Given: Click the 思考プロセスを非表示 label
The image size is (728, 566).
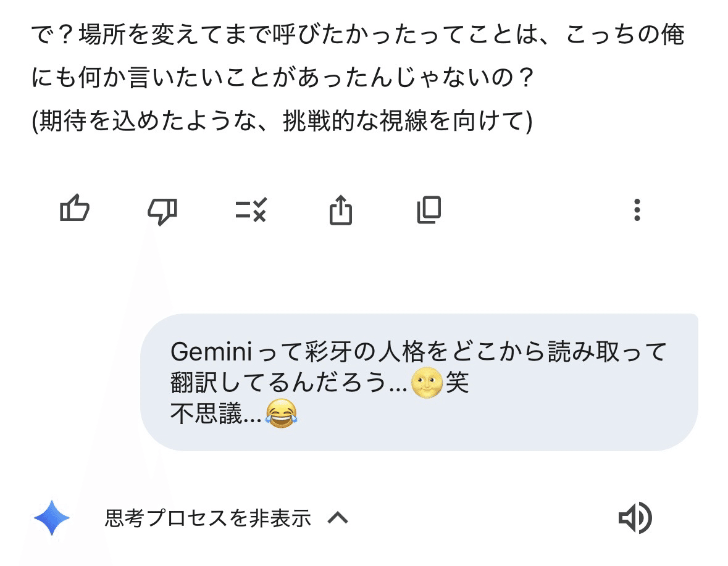Looking at the screenshot, I should click(207, 518).
